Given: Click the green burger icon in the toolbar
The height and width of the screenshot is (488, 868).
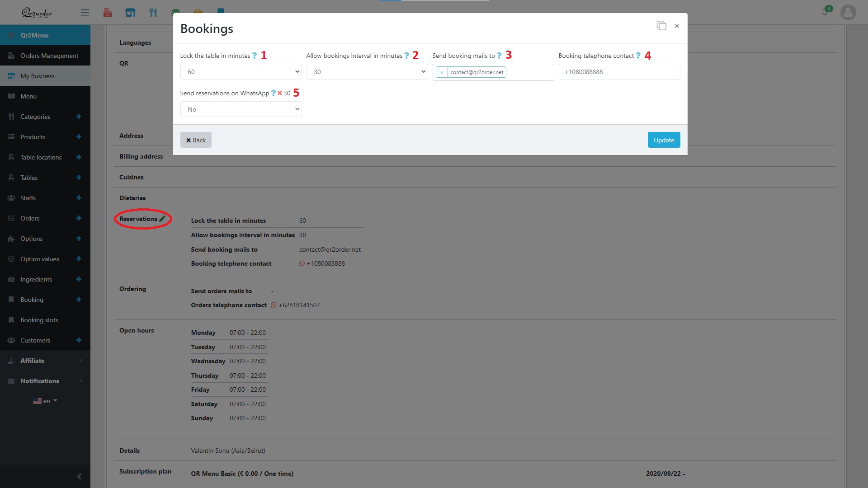Looking at the screenshot, I should [x=176, y=12].
